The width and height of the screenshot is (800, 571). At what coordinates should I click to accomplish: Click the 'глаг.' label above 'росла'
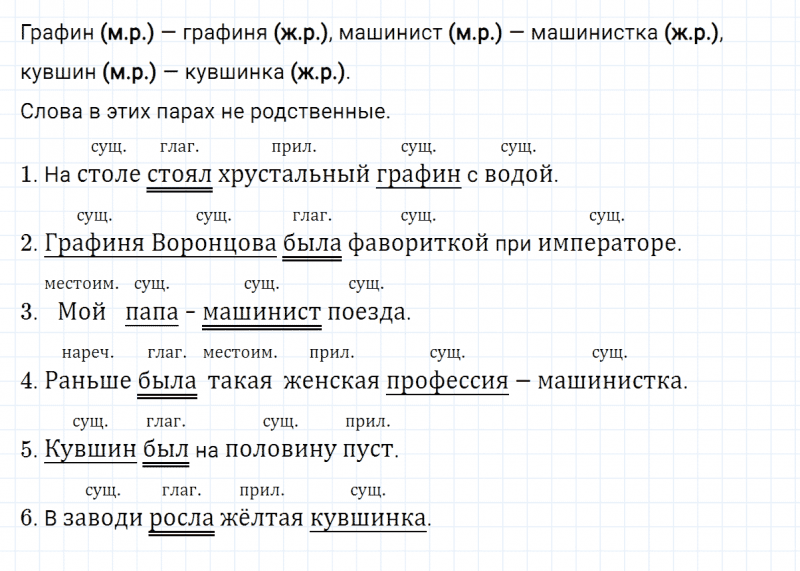pos(182,490)
